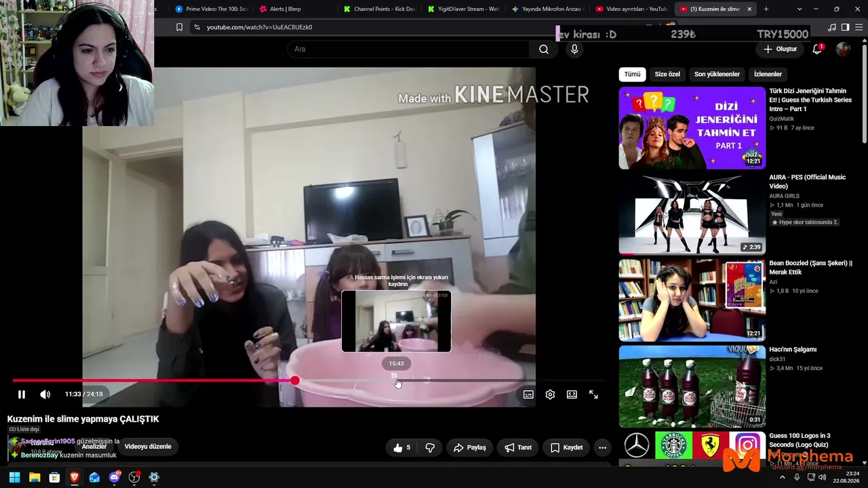Viewport: 868px width, 488px height.
Task: Open the AURA GIRLS channel link
Action: tap(784, 196)
